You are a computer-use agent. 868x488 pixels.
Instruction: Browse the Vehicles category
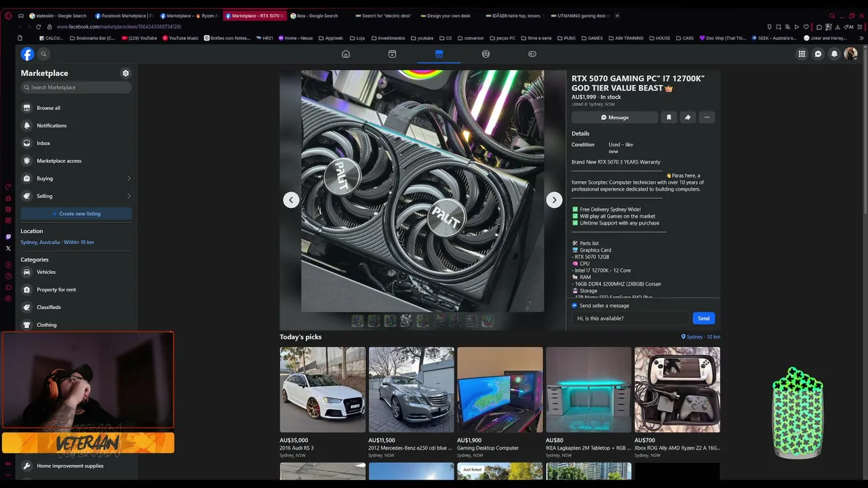click(76, 272)
